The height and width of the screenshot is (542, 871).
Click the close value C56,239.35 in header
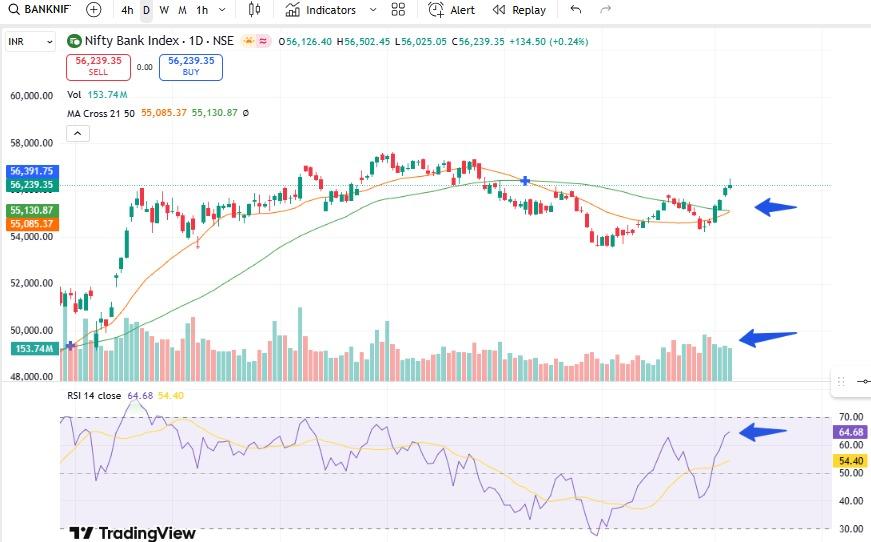click(x=478, y=42)
